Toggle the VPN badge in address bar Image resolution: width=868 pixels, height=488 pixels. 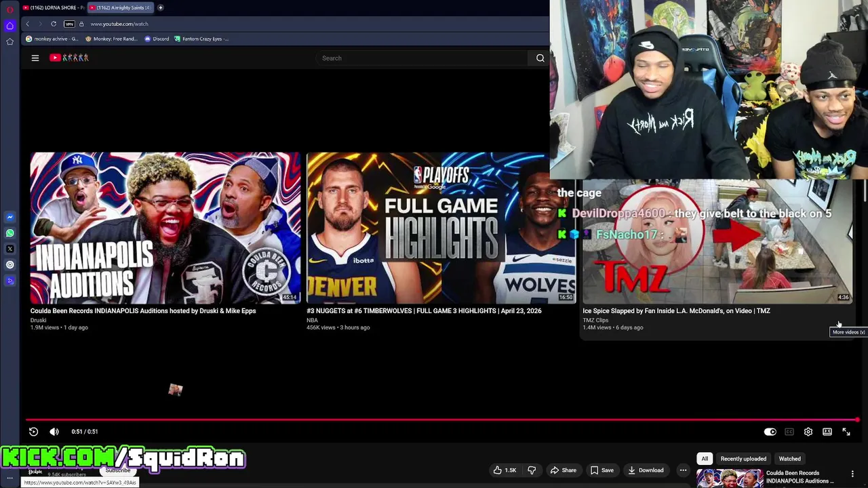[69, 24]
